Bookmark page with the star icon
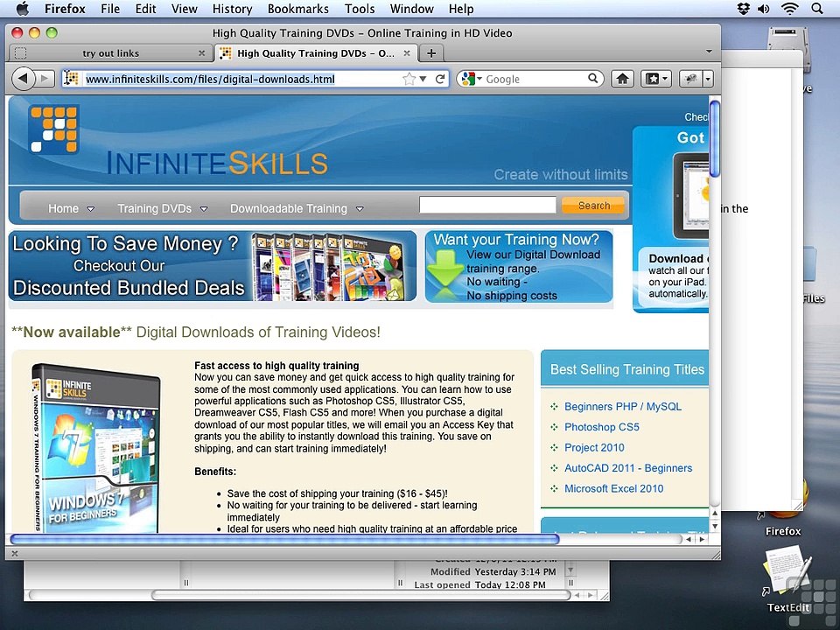The image size is (840, 630). coord(409,79)
